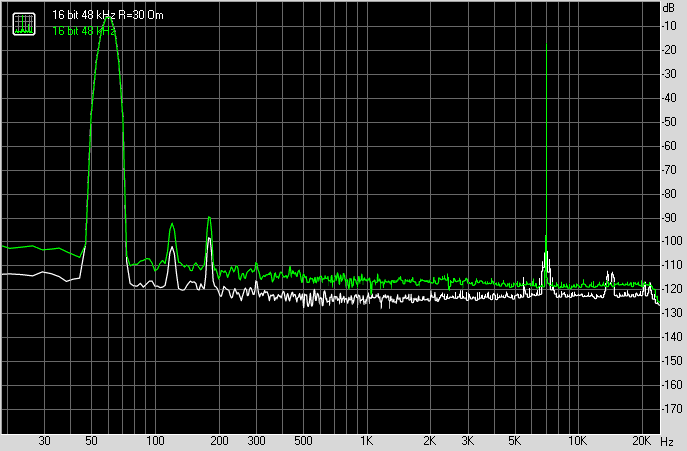This screenshot has width=687, height=451.
Task: Click the spectrum analyzer icon
Action: pyautogui.click(x=24, y=24)
